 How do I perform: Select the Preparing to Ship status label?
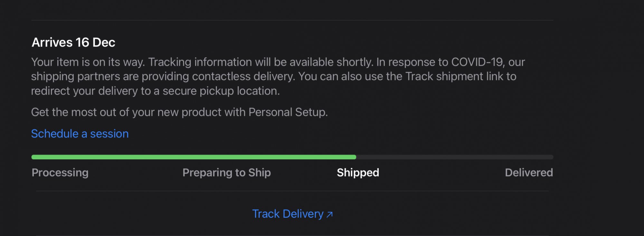226,173
